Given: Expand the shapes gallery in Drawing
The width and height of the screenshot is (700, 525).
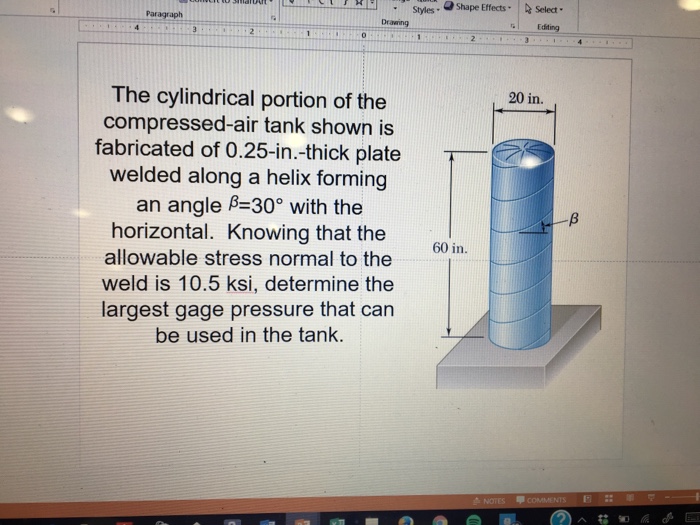Looking at the screenshot, I should click(374, 4).
